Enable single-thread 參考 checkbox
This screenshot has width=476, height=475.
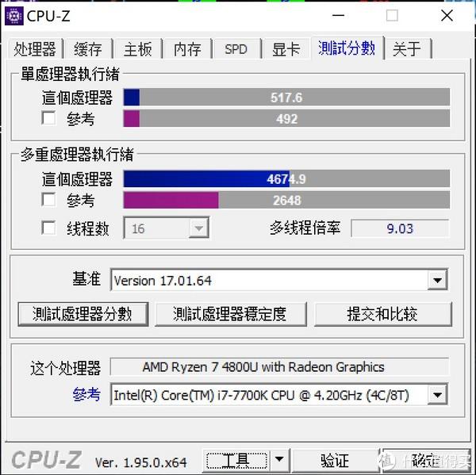tap(48, 118)
